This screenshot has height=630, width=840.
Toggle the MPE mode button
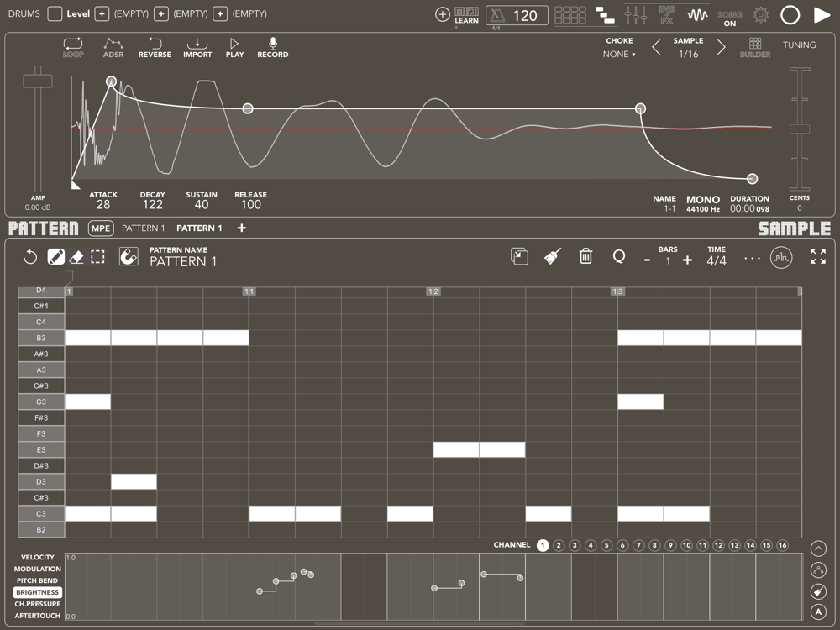click(x=101, y=228)
